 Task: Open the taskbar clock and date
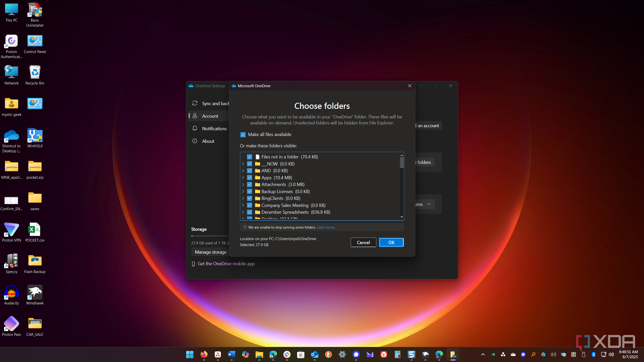click(628, 354)
